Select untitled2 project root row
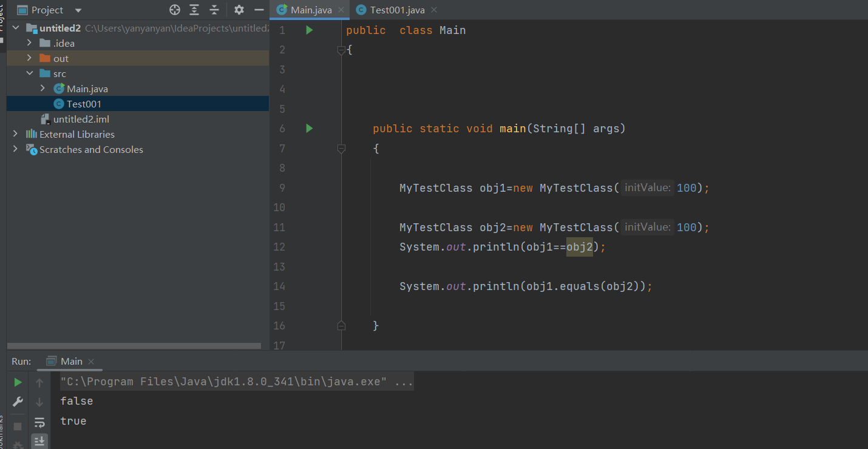Viewport: 868px width, 449px height. coord(138,28)
